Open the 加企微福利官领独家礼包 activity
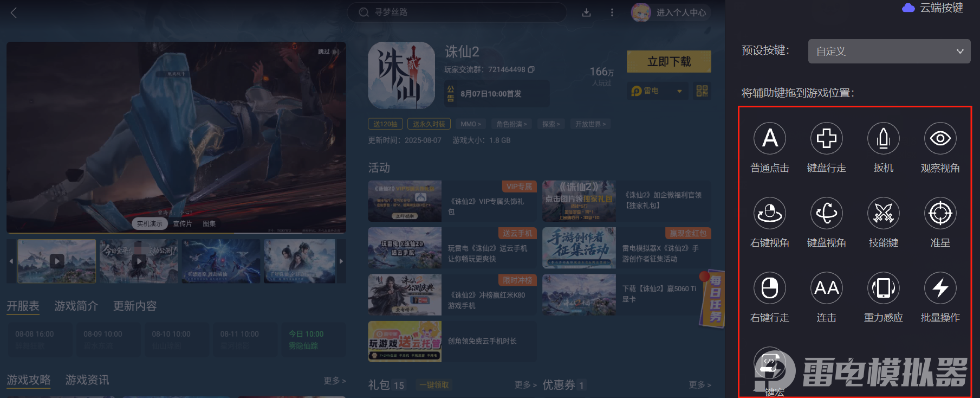The width and height of the screenshot is (980, 398). click(x=627, y=201)
